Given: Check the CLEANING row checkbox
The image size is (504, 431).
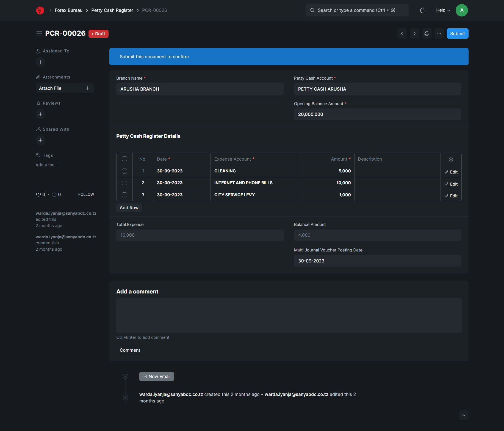Looking at the screenshot, I should 124,171.
